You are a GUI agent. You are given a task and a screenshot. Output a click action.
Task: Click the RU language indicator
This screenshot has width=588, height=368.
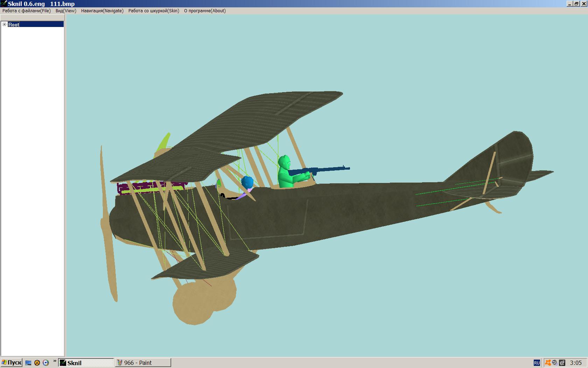pos(537,363)
